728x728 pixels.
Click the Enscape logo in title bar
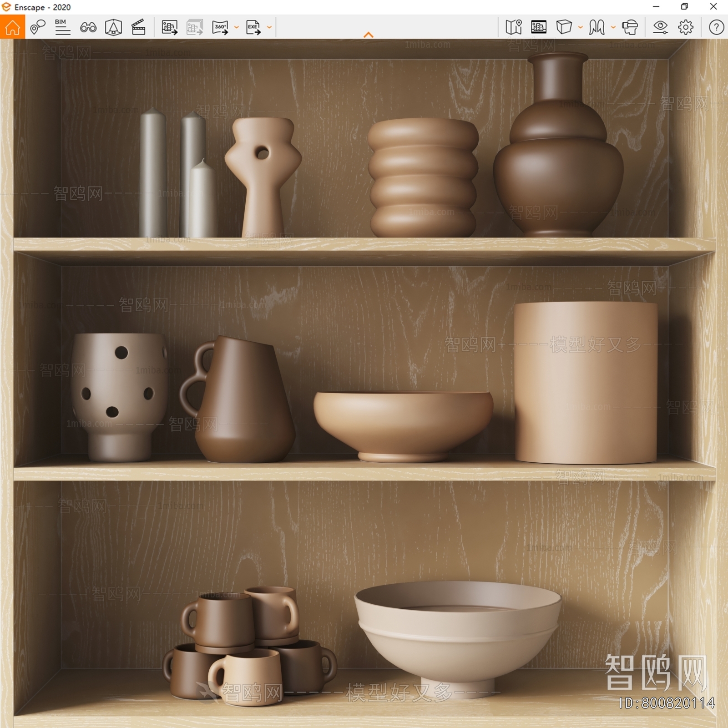6,7
